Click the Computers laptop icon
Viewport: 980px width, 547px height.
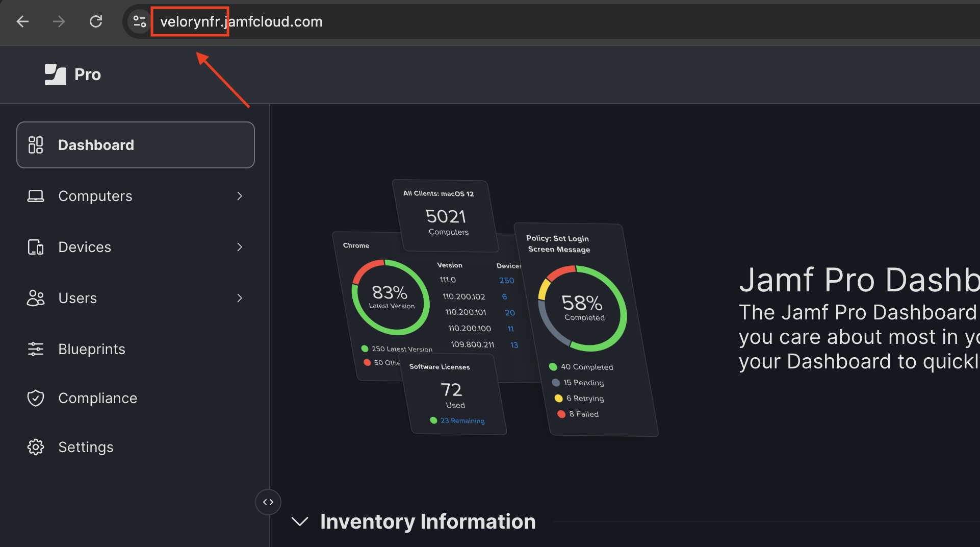(x=36, y=196)
